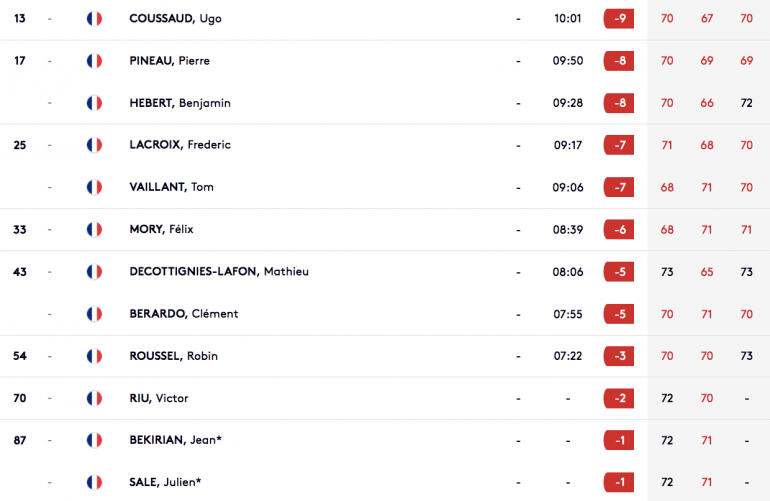The height and width of the screenshot is (501, 770).
Task: Select Hebert's third round score 72
Action: [x=746, y=103]
